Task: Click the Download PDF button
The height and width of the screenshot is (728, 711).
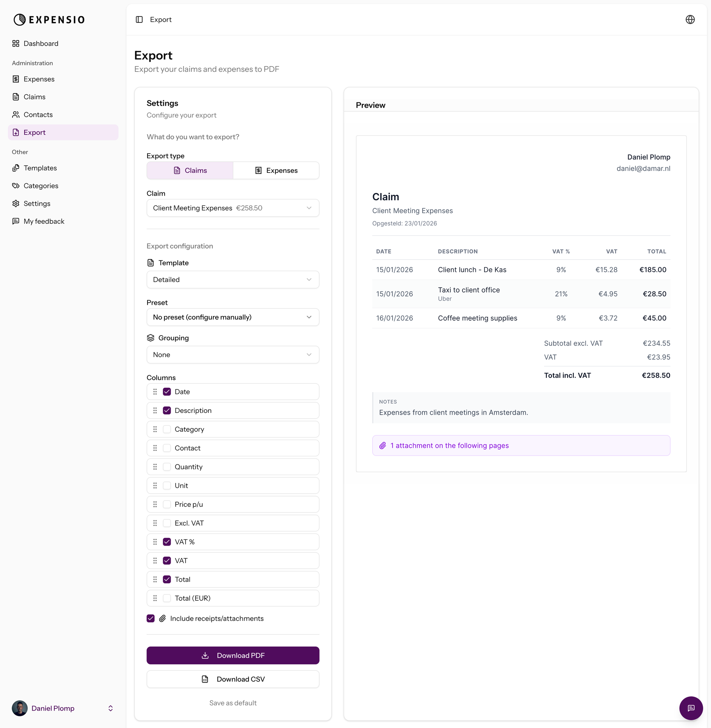Action: 232,655
